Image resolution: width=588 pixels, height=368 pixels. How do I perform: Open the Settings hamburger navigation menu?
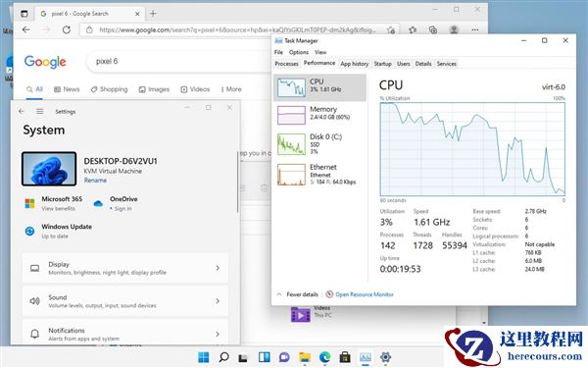pyautogui.click(x=40, y=111)
